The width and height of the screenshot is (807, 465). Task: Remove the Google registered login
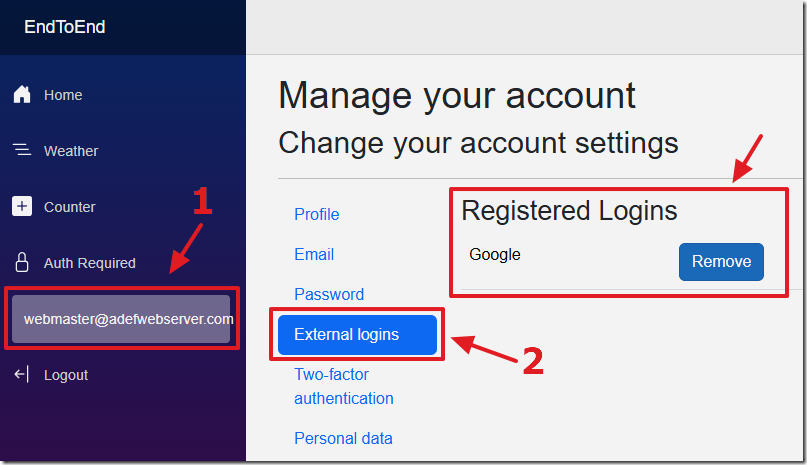point(721,262)
